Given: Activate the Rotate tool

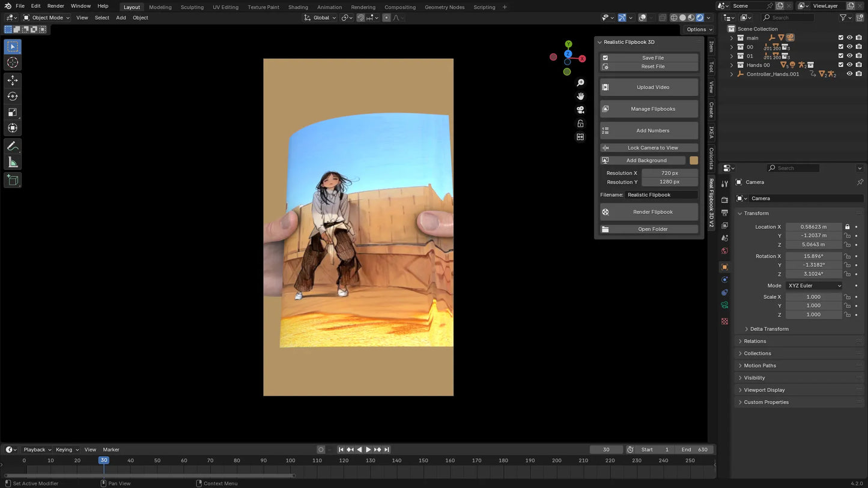Looking at the screenshot, I should tap(13, 96).
